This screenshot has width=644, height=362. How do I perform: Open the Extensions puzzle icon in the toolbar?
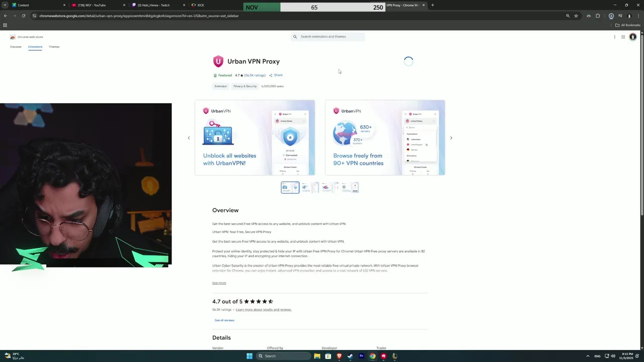tap(598, 16)
